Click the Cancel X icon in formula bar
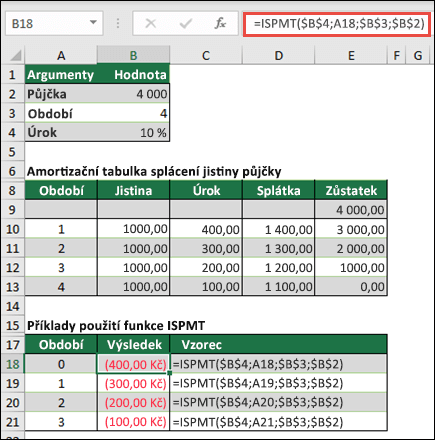Image resolution: width=435 pixels, height=440 pixels. 151,23
